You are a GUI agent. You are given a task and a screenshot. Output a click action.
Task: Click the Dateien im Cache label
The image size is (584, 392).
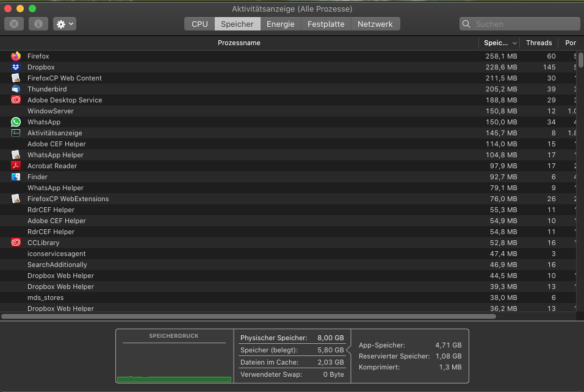coord(269,362)
